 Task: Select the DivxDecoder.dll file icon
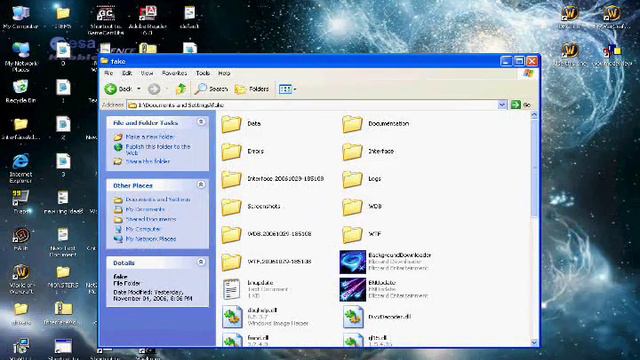(x=353, y=317)
